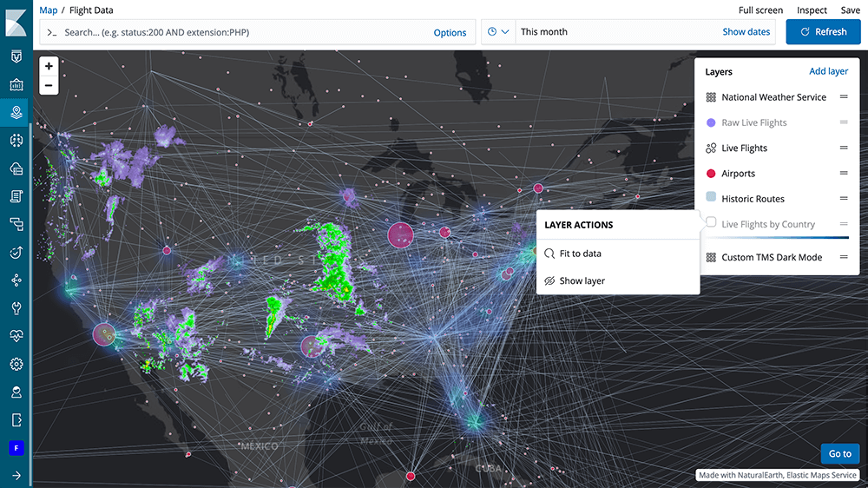Click the Kibana logo
The width and height of the screenshot is (868, 488).
16,22
